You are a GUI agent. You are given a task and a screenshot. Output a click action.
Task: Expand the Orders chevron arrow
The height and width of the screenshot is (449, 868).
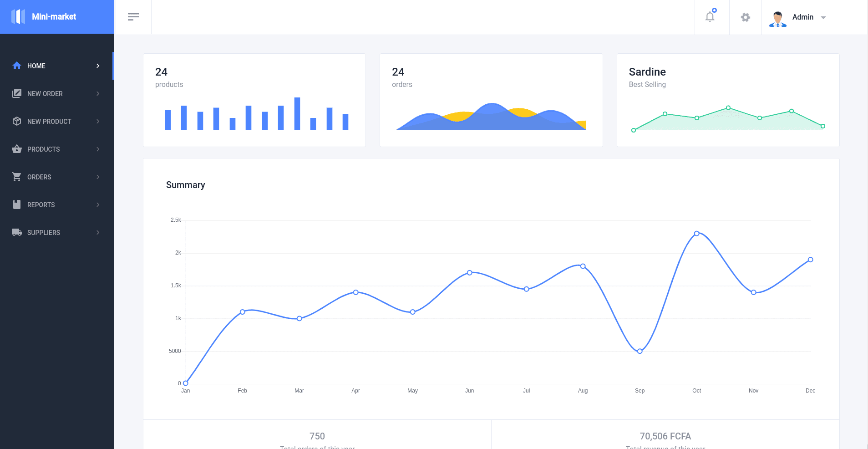pyautogui.click(x=98, y=177)
